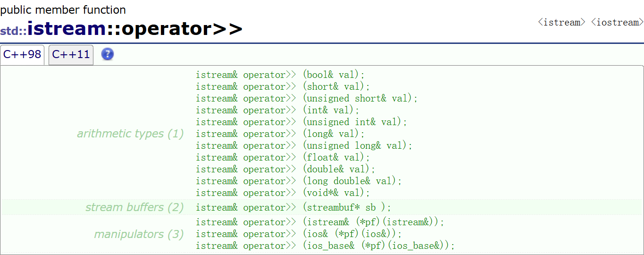This screenshot has width=644, height=255.
Task: Click the (streambuf* sb ) overload line
Action: point(294,207)
